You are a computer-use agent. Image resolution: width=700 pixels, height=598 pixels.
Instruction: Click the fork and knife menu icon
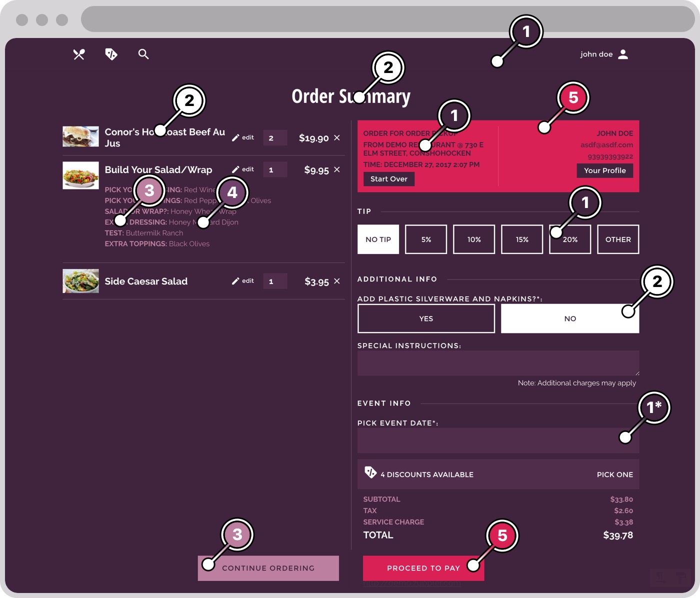tap(79, 54)
